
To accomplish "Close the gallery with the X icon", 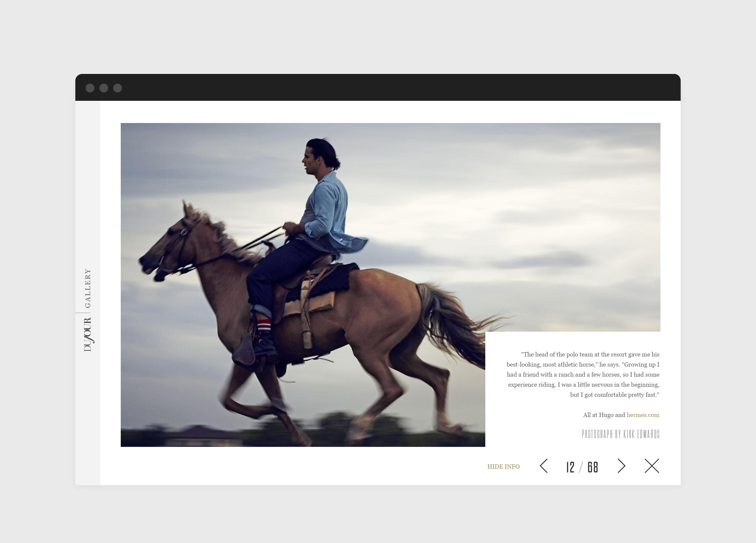I will 652,466.
